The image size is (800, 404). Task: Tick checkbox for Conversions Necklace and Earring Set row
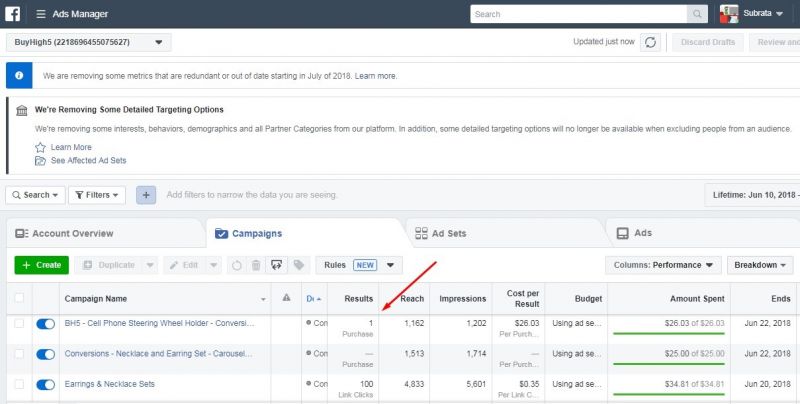(x=19, y=354)
